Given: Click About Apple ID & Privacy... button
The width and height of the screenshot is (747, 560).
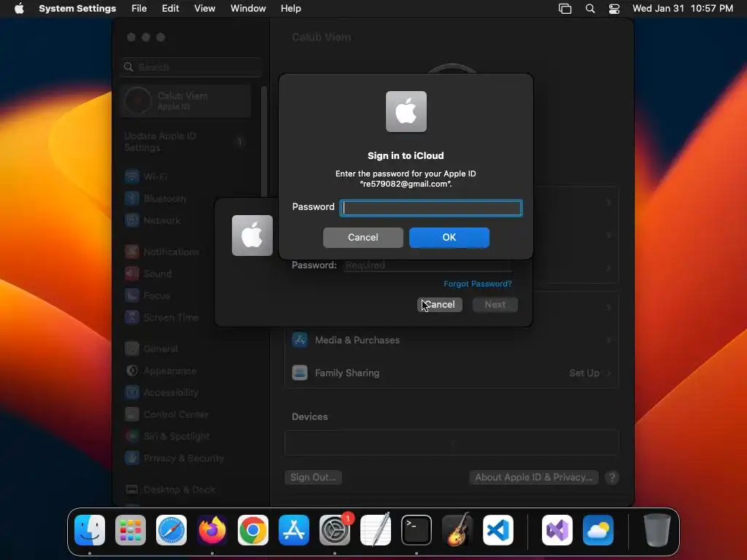Looking at the screenshot, I should point(533,477).
